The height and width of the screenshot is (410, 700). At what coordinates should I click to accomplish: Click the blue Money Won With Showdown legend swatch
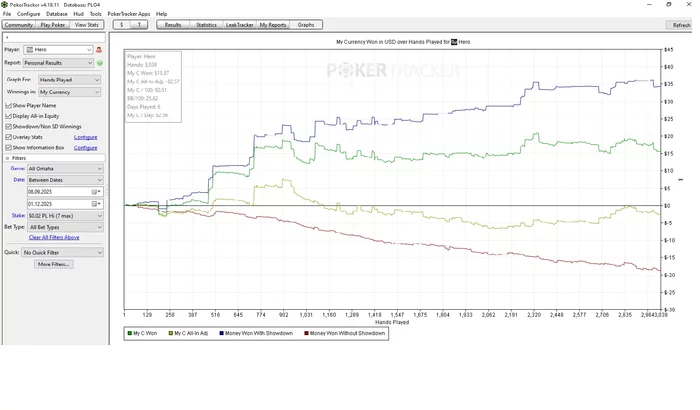pyautogui.click(x=221, y=334)
